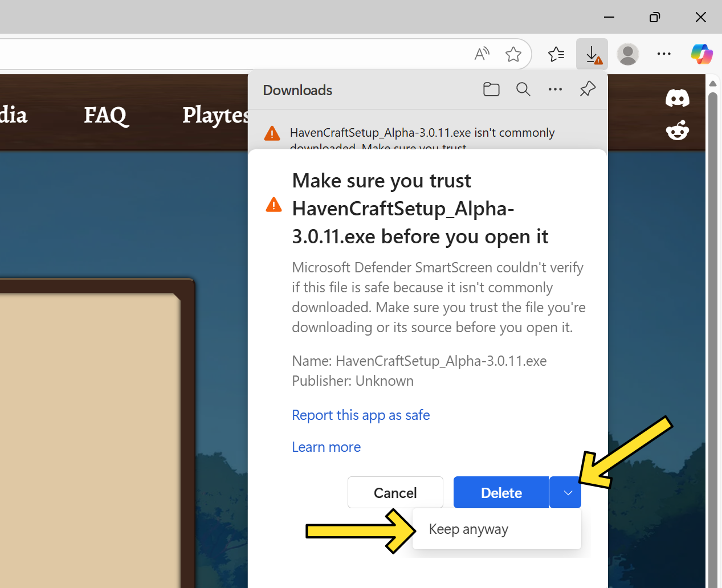Viewport: 722px width, 588px height.
Task: Toggle the Downloads toolbar button
Action: pos(592,55)
